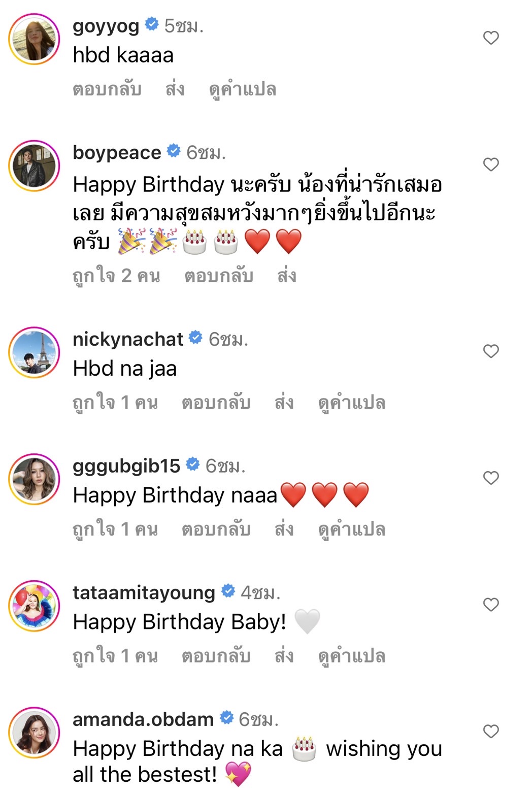Screen dimensions: 532x794
Task: Like nickynachat's comment
Action: pyautogui.click(x=490, y=350)
